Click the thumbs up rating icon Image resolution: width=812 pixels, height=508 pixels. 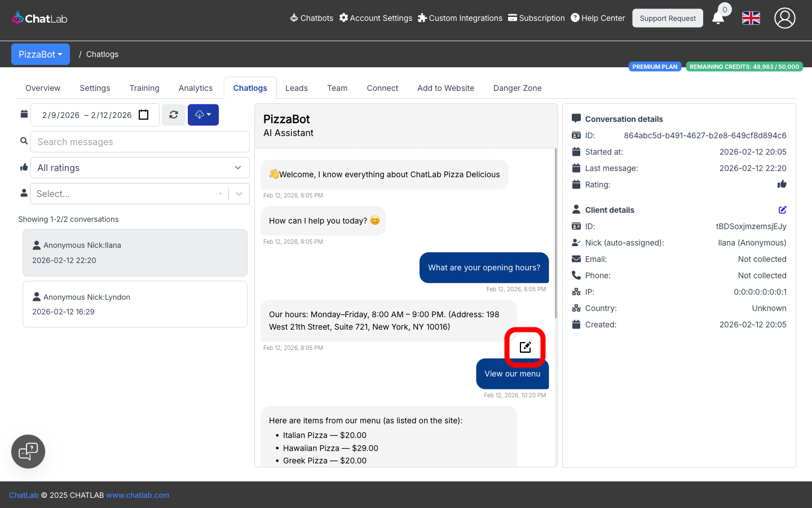pos(782,185)
